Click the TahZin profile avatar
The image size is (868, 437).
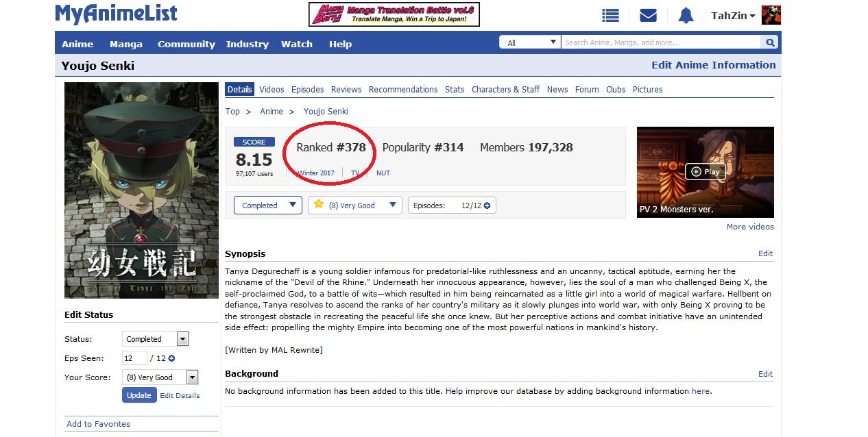pos(771,15)
